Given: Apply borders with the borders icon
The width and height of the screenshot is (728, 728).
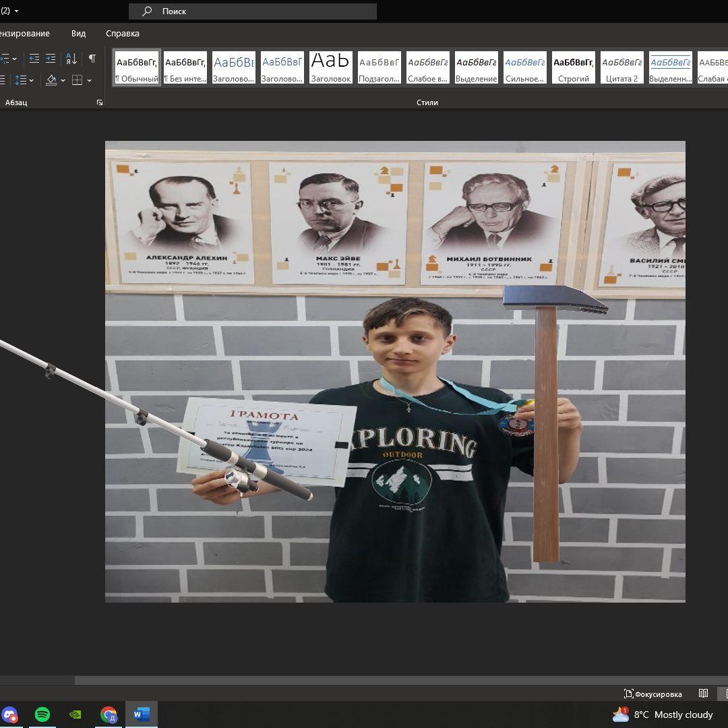Looking at the screenshot, I should point(77,80).
